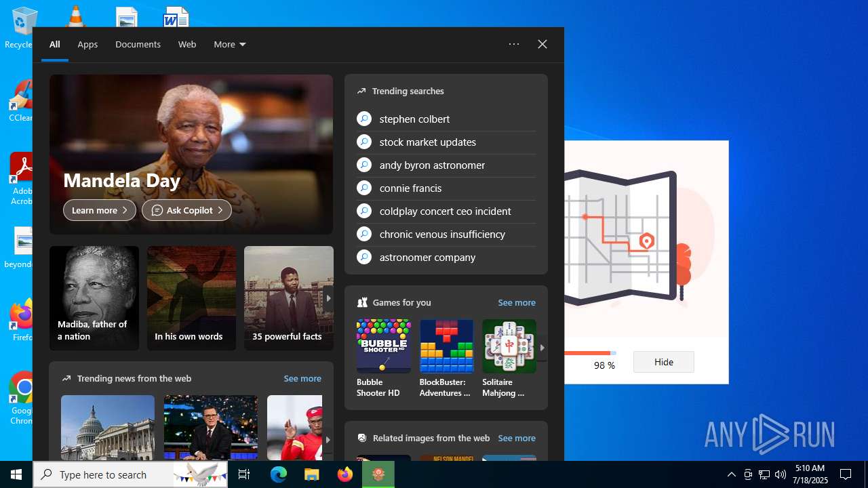This screenshot has width=868, height=488.
Task: Click See more for Trending news
Action: [x=302, y=379]
